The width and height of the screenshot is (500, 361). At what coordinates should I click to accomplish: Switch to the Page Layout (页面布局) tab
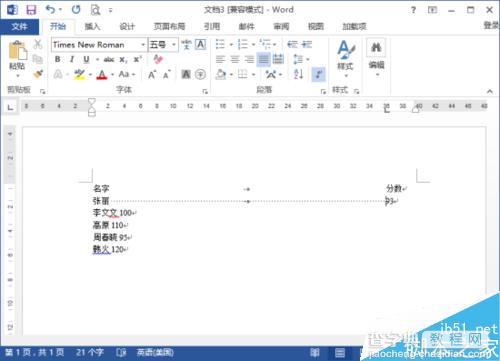click(169, 26)
